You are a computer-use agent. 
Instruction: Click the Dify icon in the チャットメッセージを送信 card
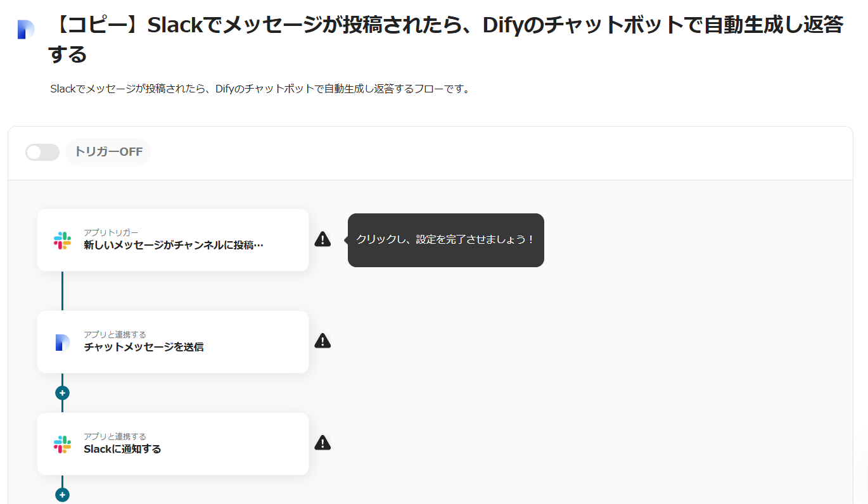click(62, 342)
